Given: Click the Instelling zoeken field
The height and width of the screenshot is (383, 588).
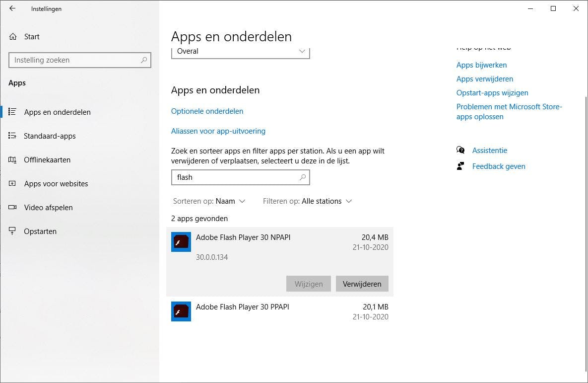Looking at the screenshot, I should 79,60.
